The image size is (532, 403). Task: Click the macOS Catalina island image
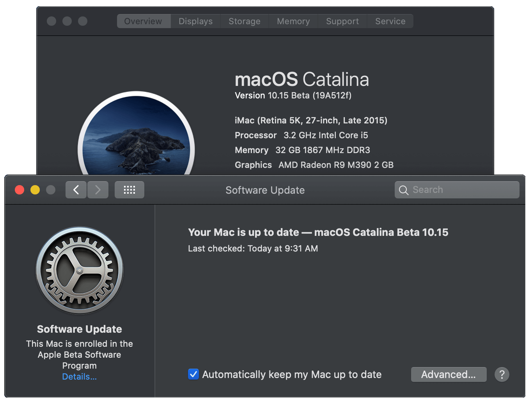pos(136,137)
